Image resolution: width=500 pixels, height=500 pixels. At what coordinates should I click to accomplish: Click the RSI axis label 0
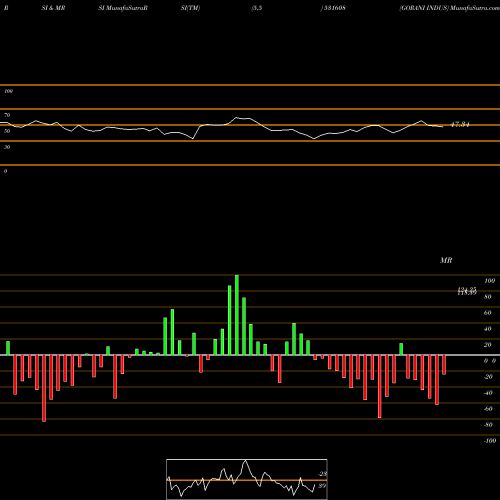pyautogui.click(x=5, y=171)
